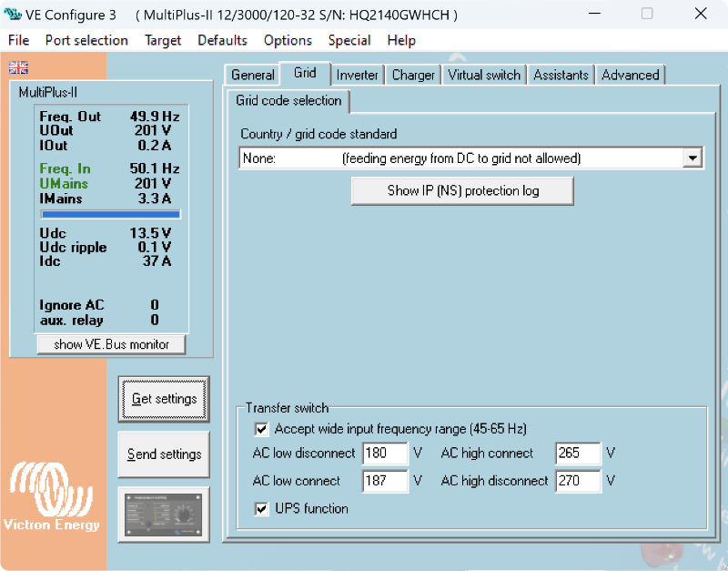Switch to the Inverter tab
The height and width of the screenshot is (571, 728).
[x=357, y=76]
